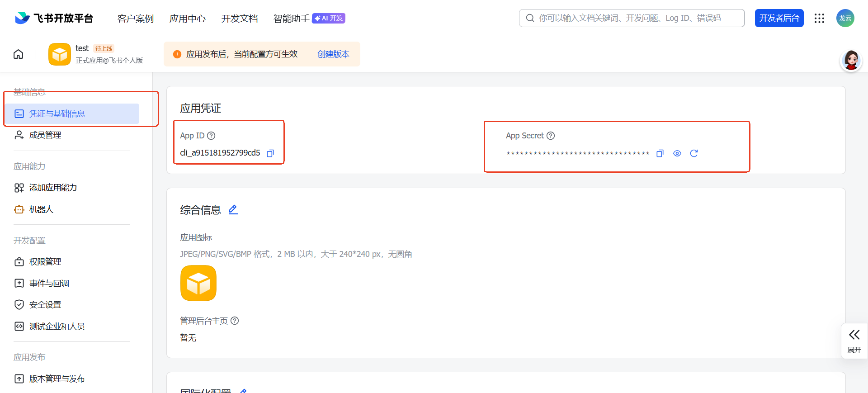Viewport: 868px width, 393px height.
Task: Focus the documentation search field
Action: (633, 18)
